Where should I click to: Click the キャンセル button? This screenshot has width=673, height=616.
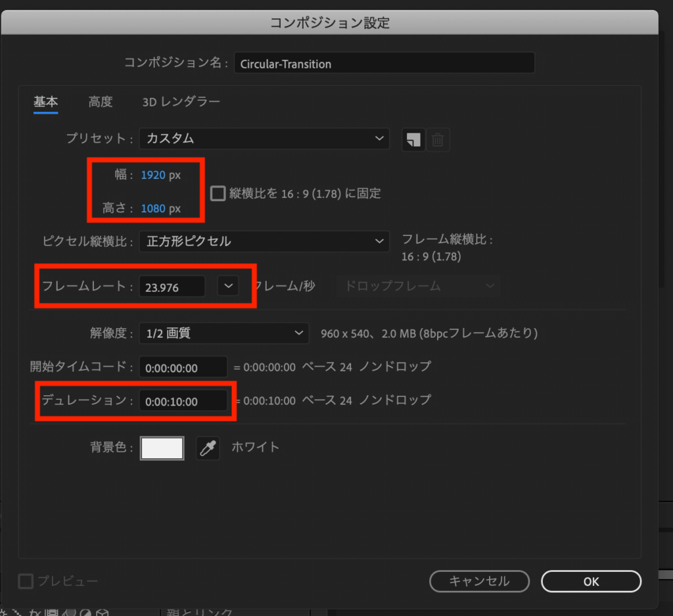(x=479, y=582)
